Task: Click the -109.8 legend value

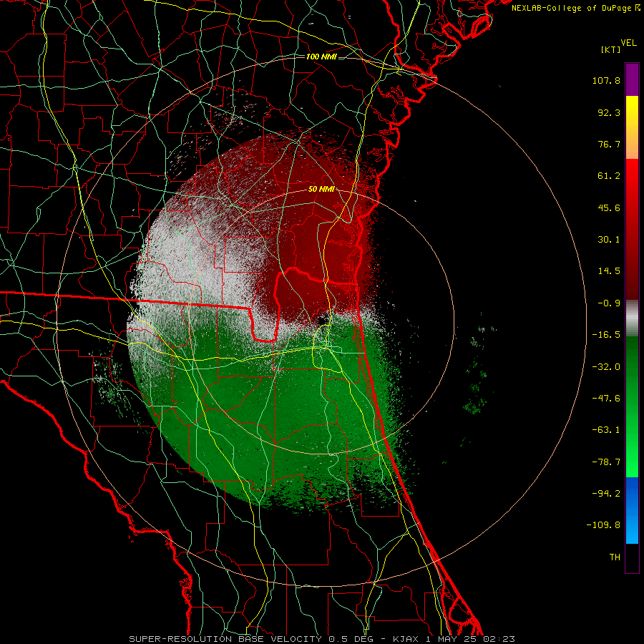Action: [x=603, y=525]
